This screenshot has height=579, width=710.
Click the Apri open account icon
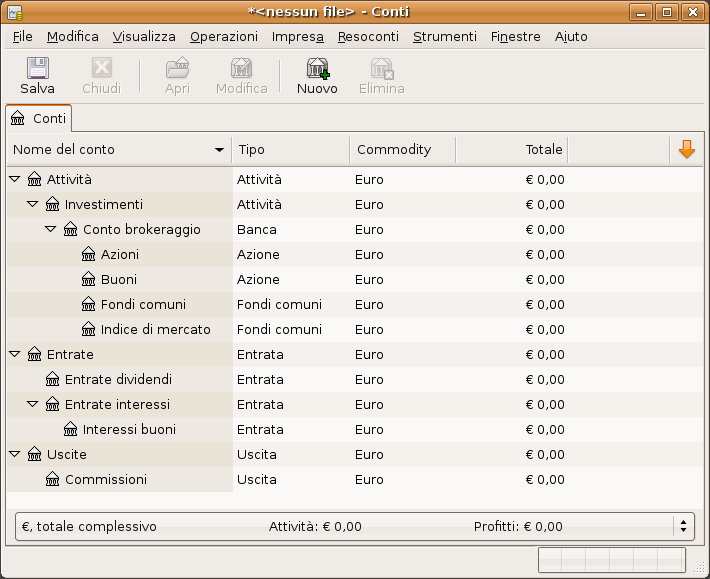click(x=177, y=69)
